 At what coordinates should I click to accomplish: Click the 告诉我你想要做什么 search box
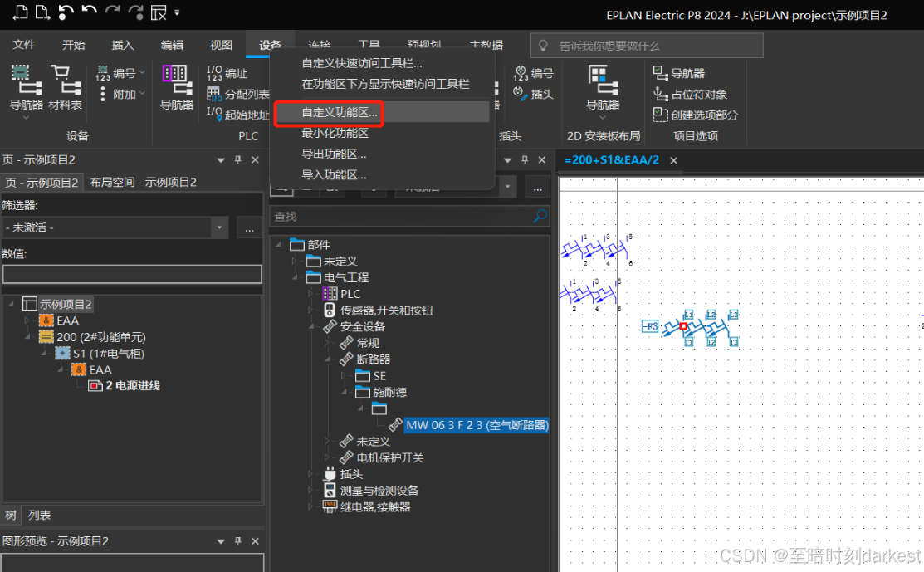[647, 46]
